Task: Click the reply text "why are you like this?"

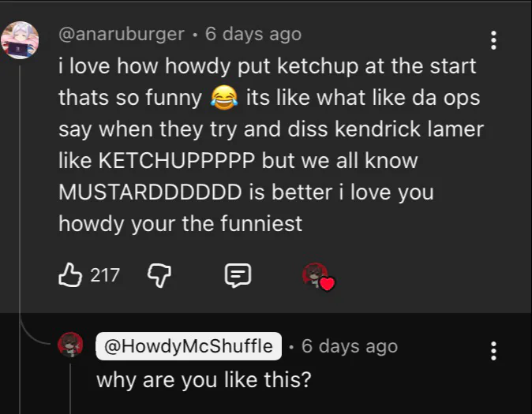Action: [x=204, y=379]
